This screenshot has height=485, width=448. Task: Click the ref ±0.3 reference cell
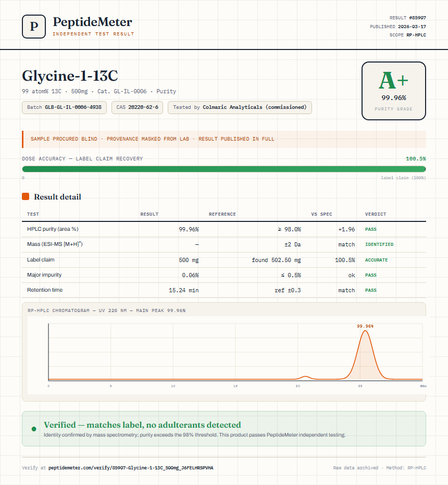[x=288, y=290]
